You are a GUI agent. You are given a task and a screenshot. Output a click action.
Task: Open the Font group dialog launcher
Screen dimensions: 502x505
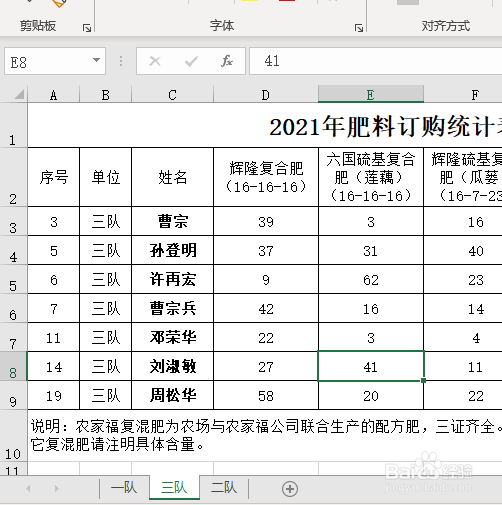359,28
